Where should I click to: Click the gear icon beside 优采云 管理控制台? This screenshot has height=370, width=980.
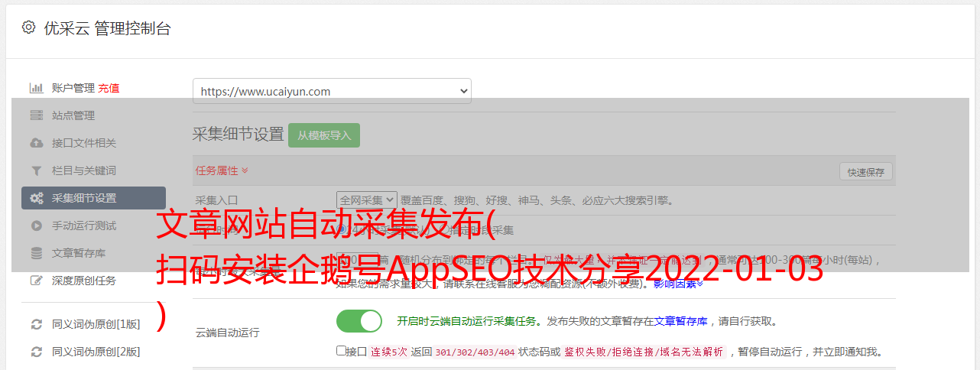pyautogui.click(x=28, y=28)
